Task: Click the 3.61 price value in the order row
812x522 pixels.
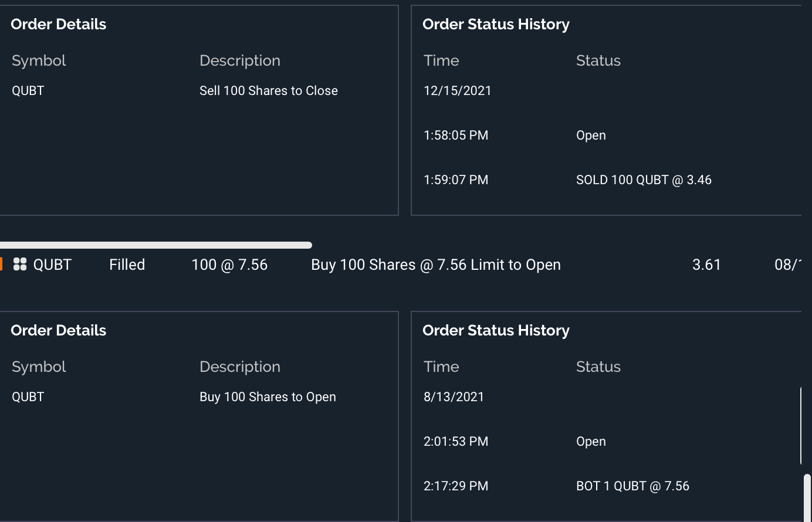Action: point(706,265)
